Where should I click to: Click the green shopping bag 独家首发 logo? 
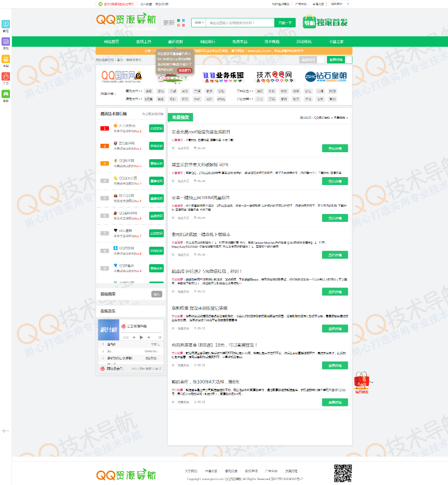[325, 22]
